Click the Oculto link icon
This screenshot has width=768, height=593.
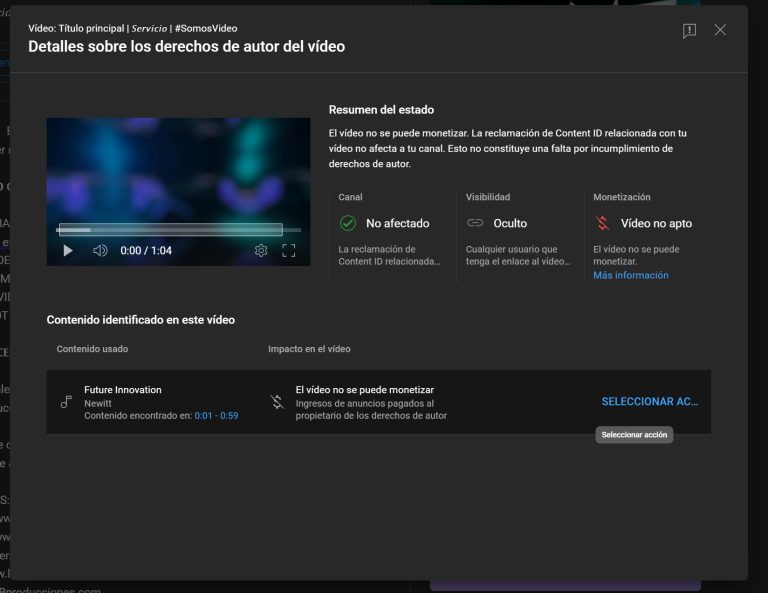(475, 223)
